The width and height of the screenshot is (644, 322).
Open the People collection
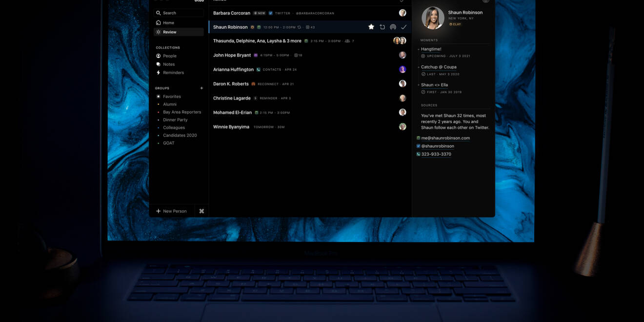[x=169, y=56]
